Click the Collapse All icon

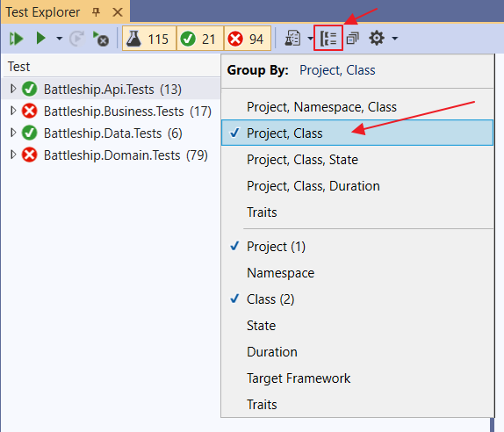click(353, 39)
